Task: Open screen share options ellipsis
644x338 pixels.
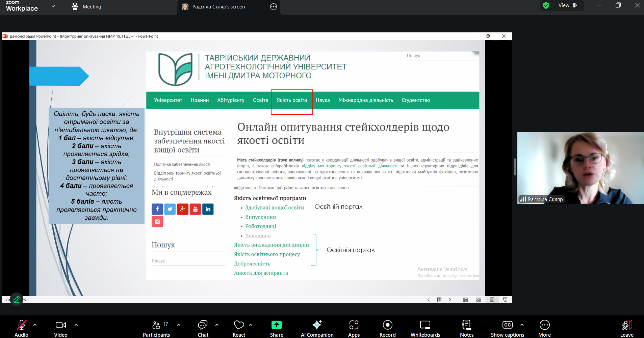Action: [x=274, y=7]
